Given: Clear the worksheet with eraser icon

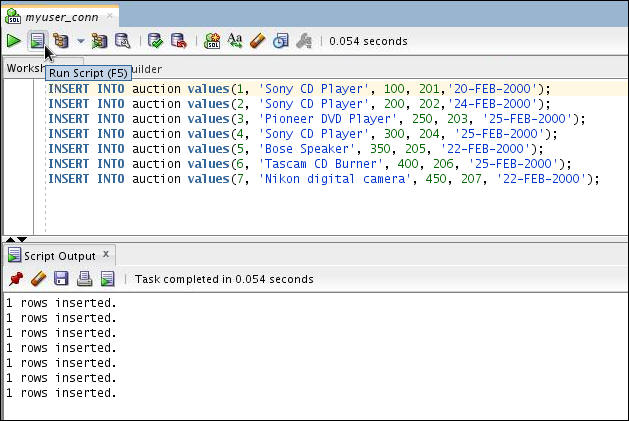Looking at the screenshot, I should tap(258, 41).
